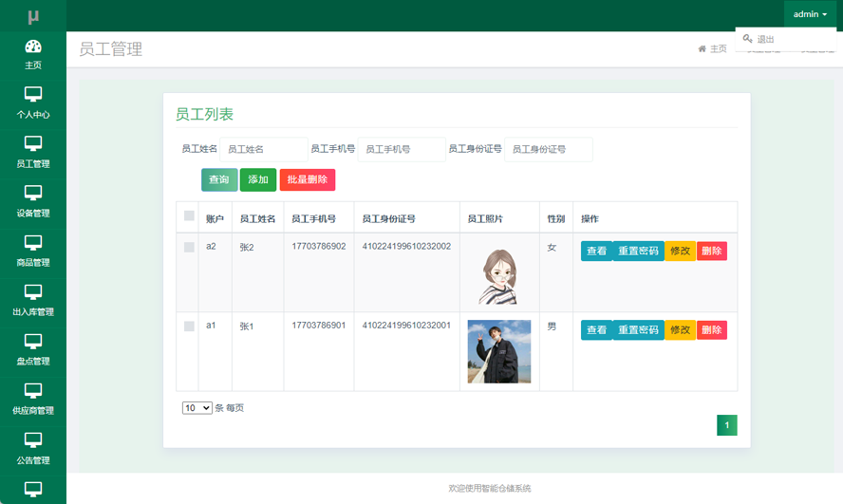Check the row checkbox for account a2
This screenshot has height=504, width=843.
coord(189,247)
